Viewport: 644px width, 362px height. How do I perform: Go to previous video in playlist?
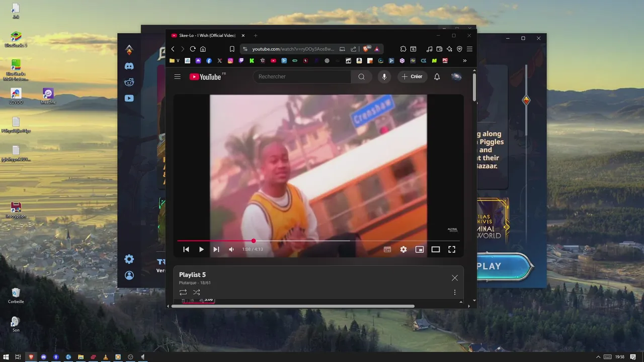(186, 249)
